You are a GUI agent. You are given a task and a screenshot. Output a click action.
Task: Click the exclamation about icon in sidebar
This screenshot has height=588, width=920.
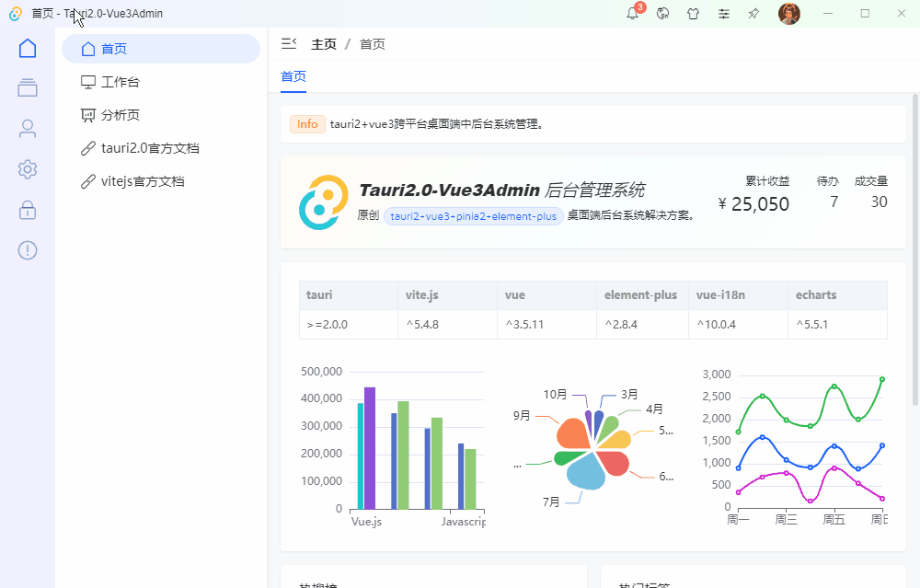(28, 250)
